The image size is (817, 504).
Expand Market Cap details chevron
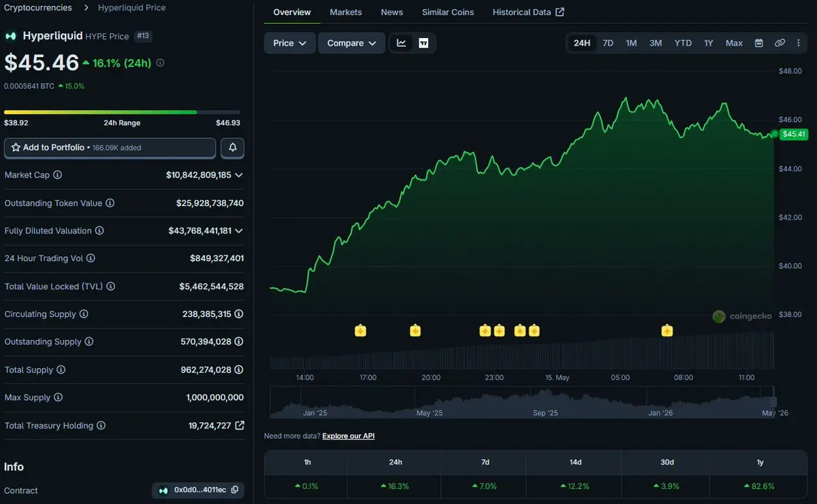238,175
